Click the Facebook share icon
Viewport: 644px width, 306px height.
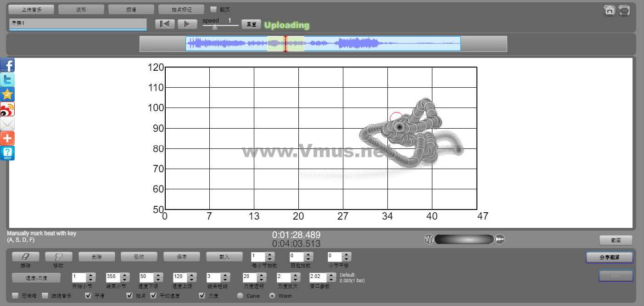[x=7, y=65]
